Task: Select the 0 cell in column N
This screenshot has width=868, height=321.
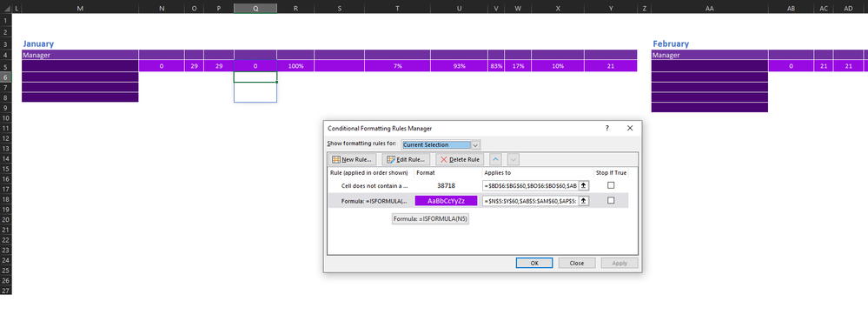Action: pos(161,66)
